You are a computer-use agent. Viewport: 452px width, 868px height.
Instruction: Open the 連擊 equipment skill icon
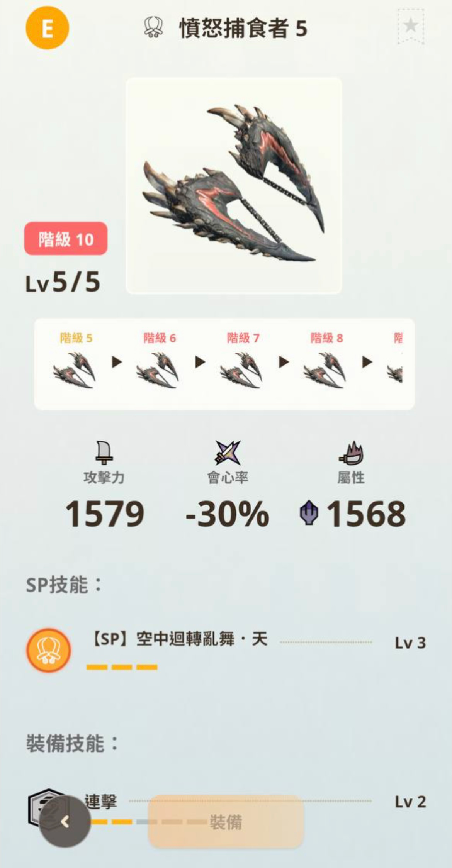[46, 808]
